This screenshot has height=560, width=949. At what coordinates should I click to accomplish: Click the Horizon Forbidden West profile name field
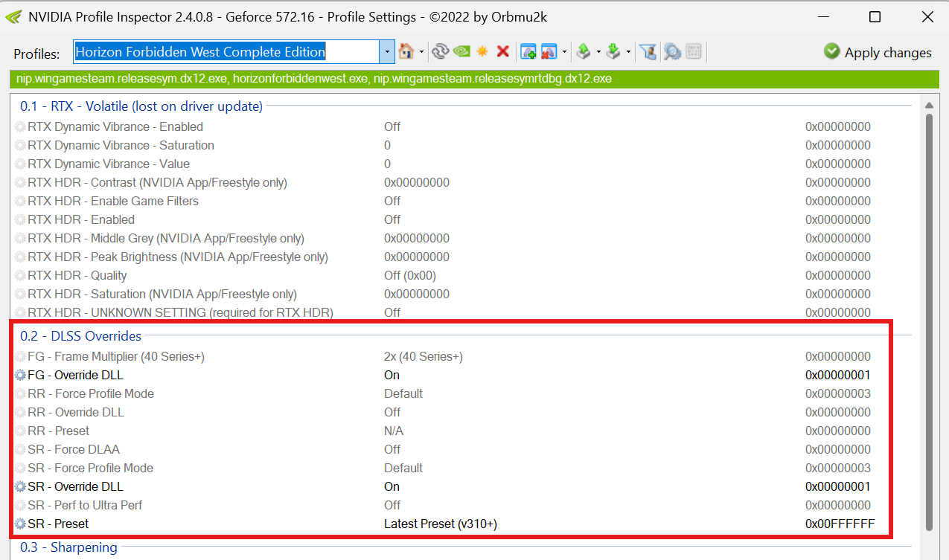[x=226, y=52]
